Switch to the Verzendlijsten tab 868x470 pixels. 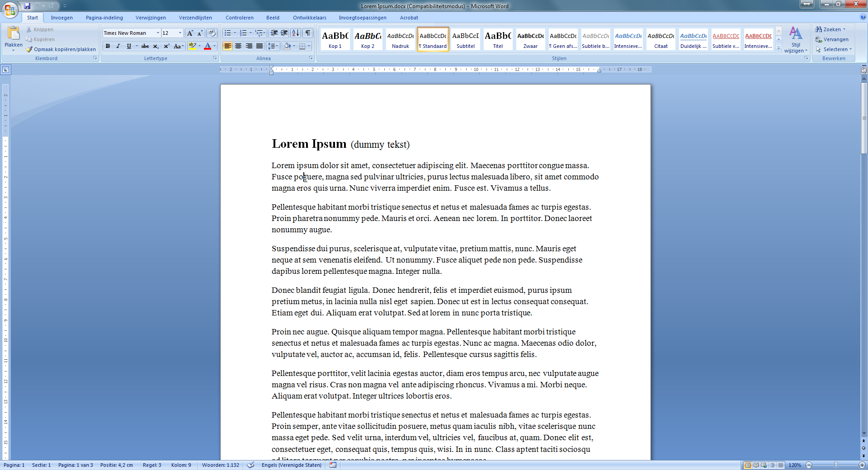tap(196, 18)
